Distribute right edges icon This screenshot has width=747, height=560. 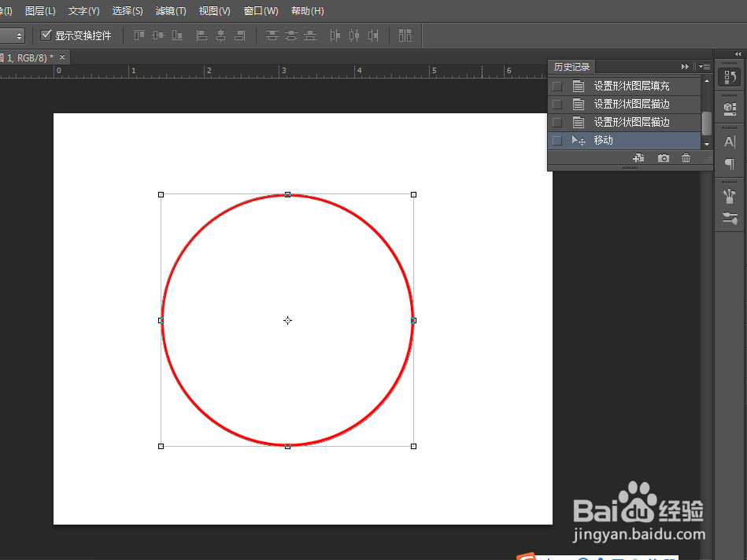(x=373, y=35)
